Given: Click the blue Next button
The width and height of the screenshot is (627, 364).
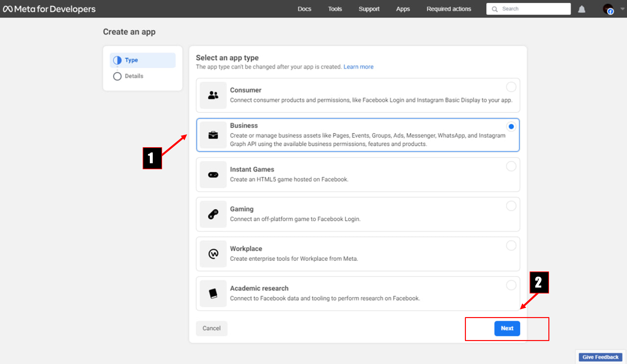Looking at the screenshot, I should coord(507,328).
